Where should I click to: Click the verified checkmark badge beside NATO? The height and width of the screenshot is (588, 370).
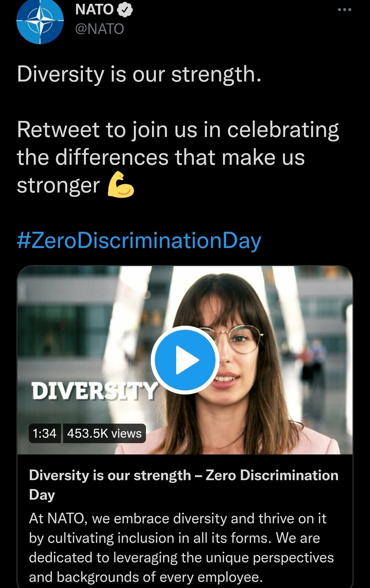tap(125, 10)
